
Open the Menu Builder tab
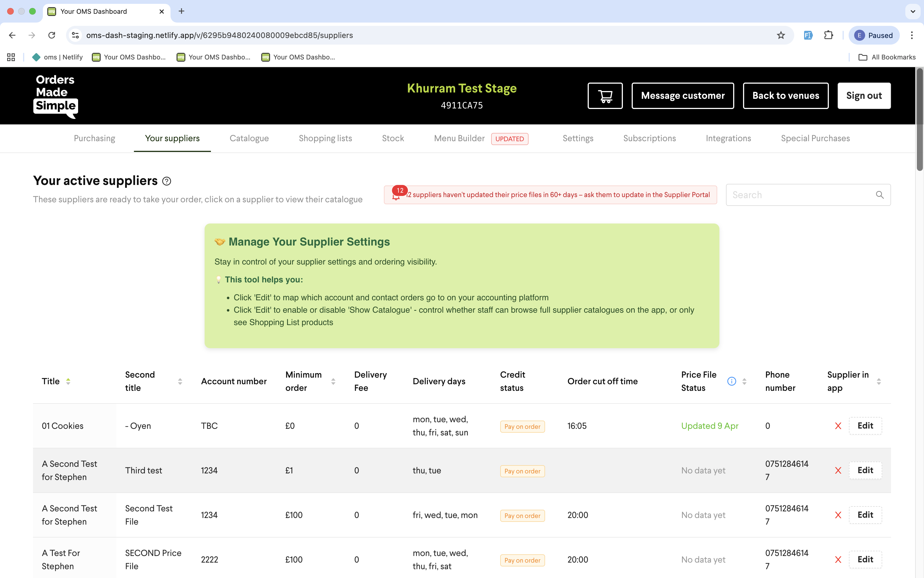click(x=459, y=138)
